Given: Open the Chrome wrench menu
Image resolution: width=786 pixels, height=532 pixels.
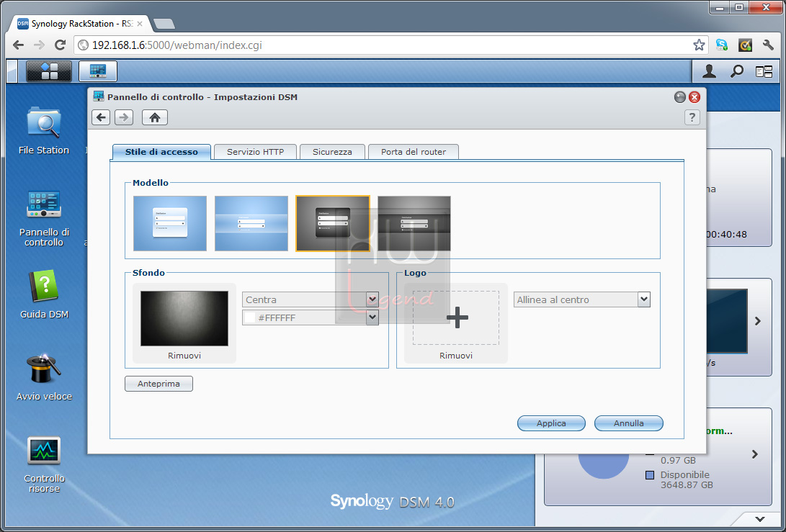Looking at the screenshot, I should click(x=768, y=45).
